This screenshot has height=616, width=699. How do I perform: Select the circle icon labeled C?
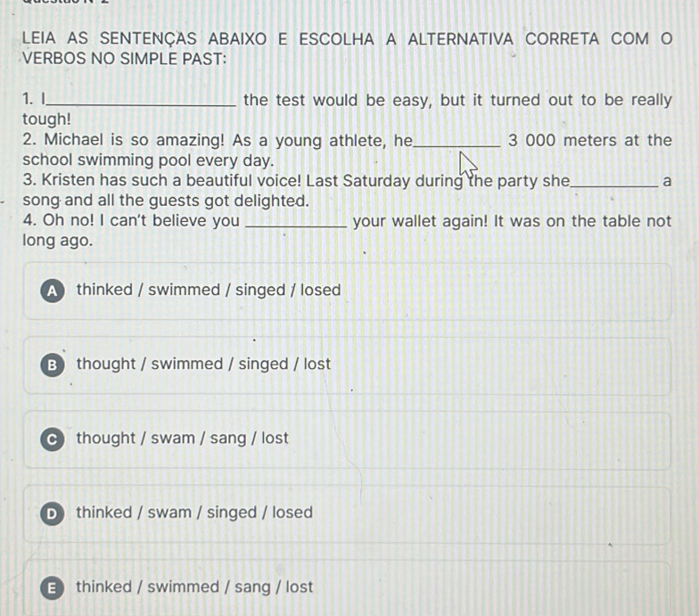pyautogui.click(x=52, y=439)
